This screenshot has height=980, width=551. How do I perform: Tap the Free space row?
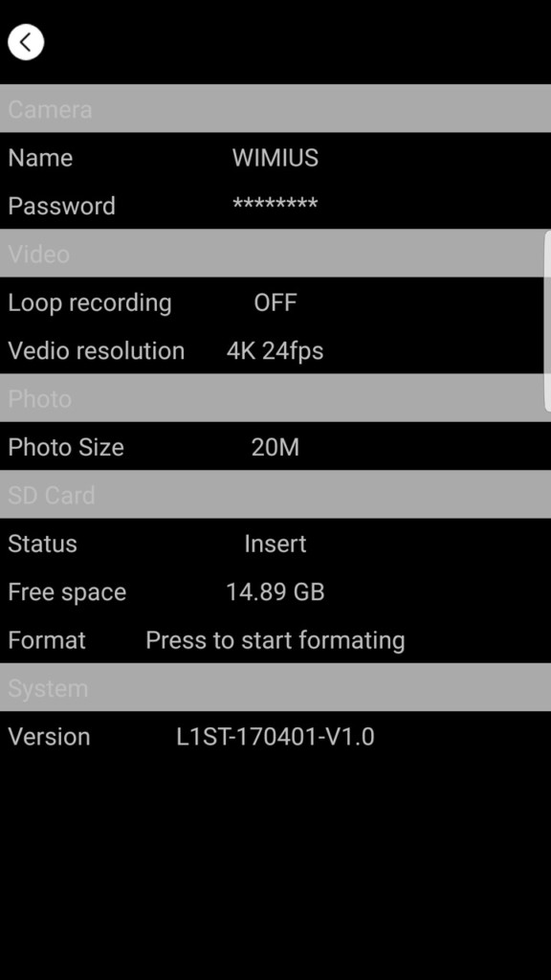pos(275,591)
